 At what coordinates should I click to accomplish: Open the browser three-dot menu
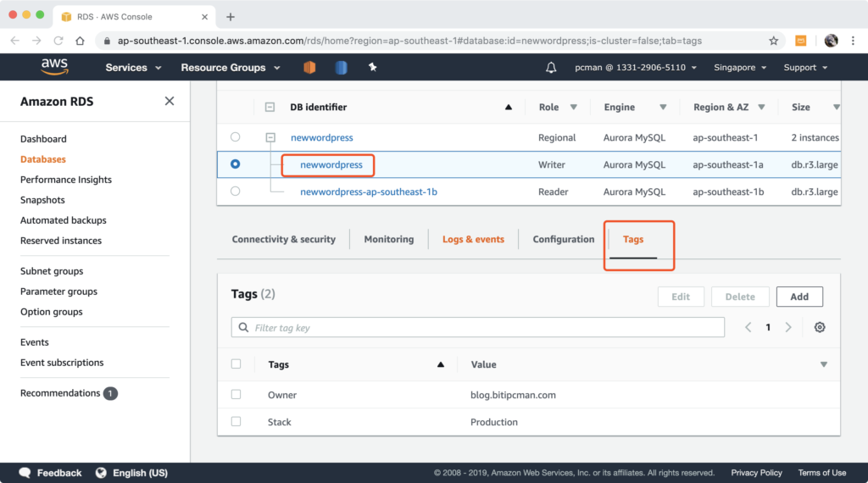coord(853,41)
